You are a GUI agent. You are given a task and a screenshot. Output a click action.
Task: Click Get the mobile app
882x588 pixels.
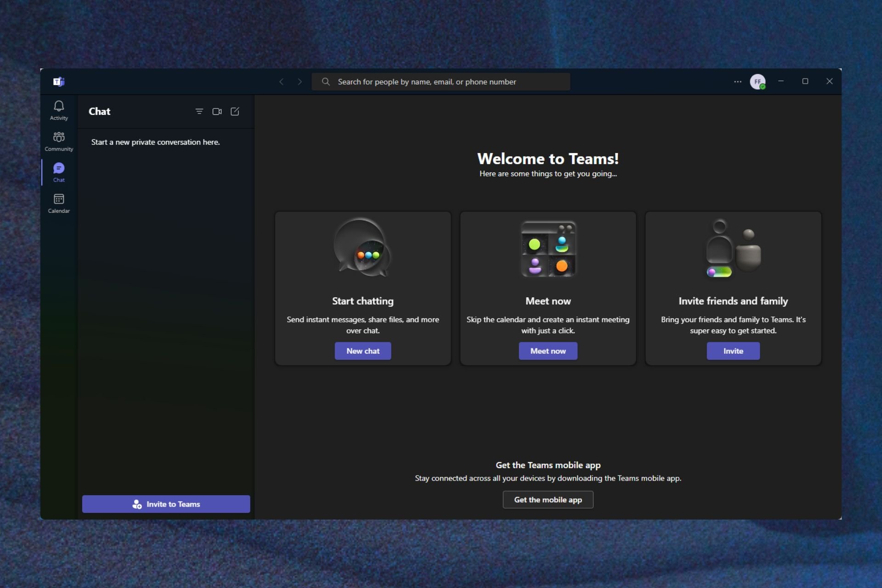click(x=548, y=499)
